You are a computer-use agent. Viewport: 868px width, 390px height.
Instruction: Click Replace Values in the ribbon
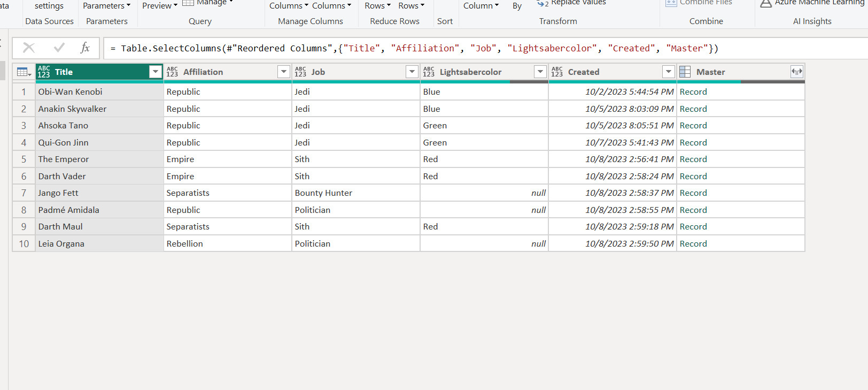click(571, 3)
